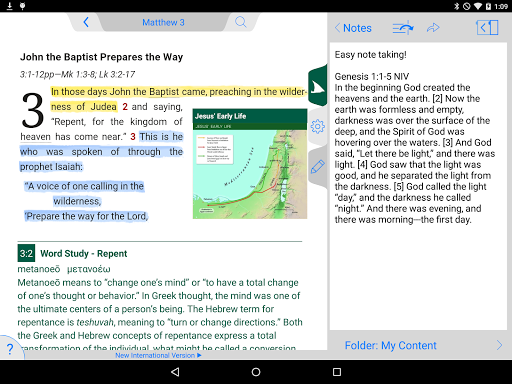The image size is (512, 384).
Task: Select the yellow highlighted verse 1 text
Action: pyautogui.click(x=178, y=99)
